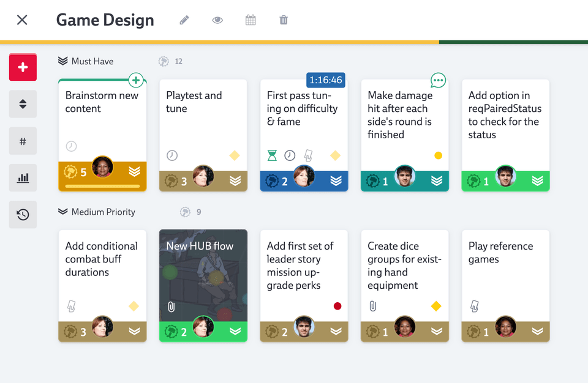Image resolution: width=588 pixels, height=383 pixels.
Task: Open the sort/reorder tool in the sidebar
Action: tap(23, 104)
